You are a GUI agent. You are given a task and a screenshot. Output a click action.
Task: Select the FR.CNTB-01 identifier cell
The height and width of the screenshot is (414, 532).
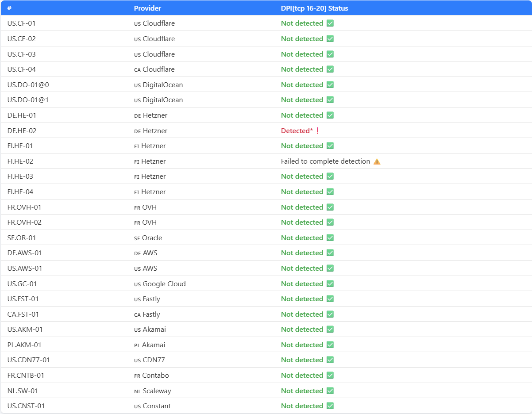[x=26, y=376]
